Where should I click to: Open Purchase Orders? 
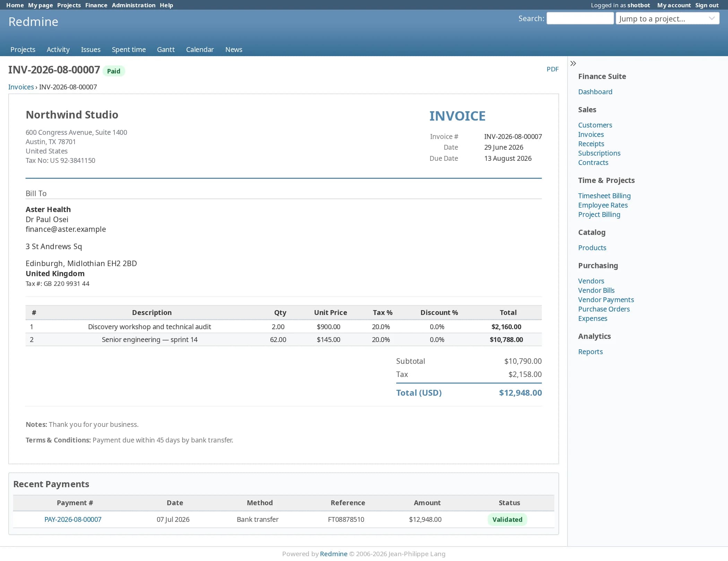[x=604, y=309]
